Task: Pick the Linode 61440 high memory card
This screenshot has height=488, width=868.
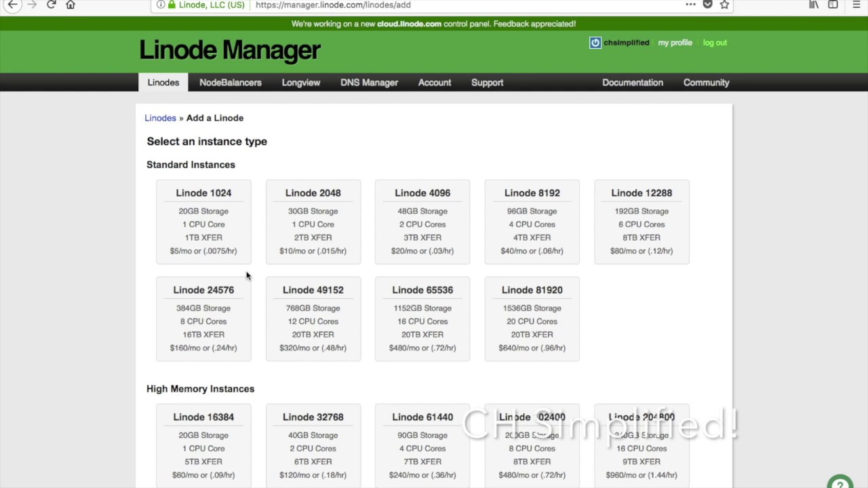Action: coord(422,446)
